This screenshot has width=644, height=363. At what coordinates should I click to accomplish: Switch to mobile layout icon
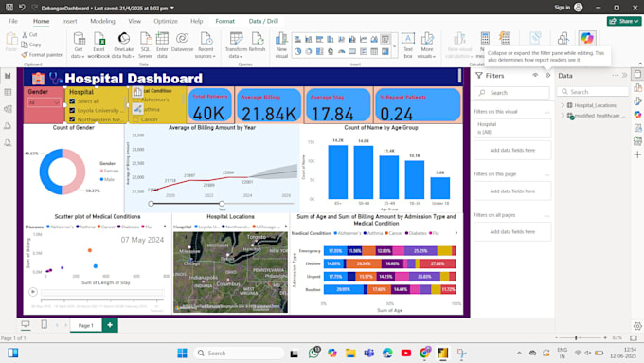coord(44,324)
